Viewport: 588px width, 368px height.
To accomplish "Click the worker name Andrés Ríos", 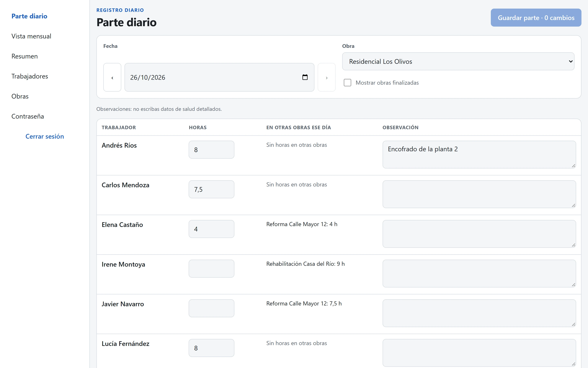I will pos(119,145).
